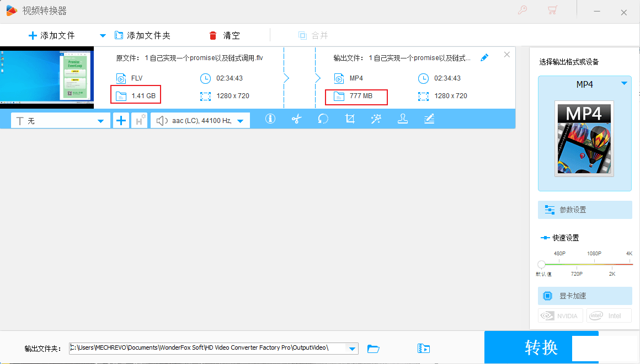Open the watermark stamp tool

(x=403, y=119)
